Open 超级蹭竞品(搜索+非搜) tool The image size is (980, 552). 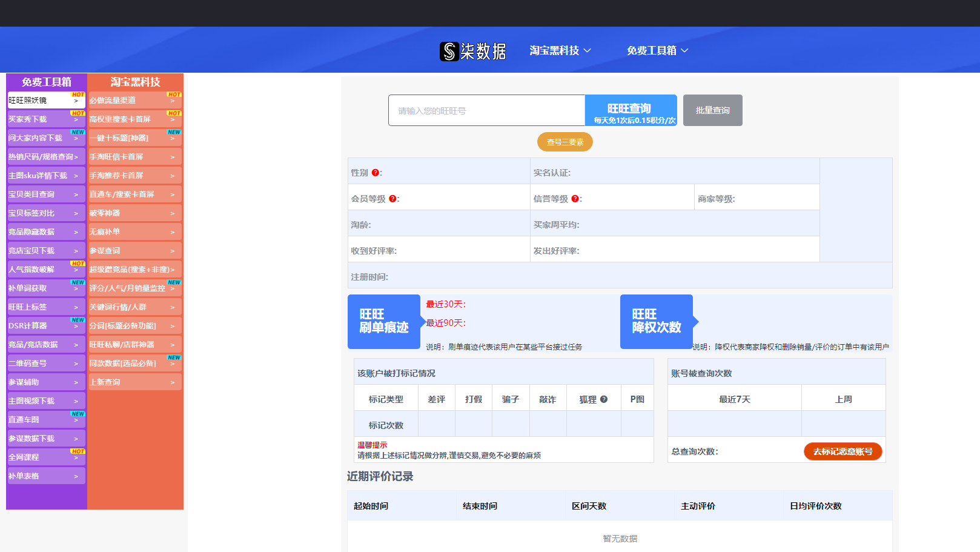[x=135, y=269]
